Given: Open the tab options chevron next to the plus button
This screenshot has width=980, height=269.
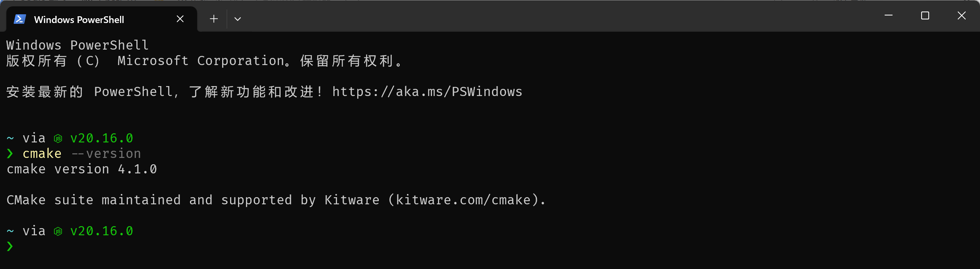Looking at the screenshot, I should coord(237,19).
